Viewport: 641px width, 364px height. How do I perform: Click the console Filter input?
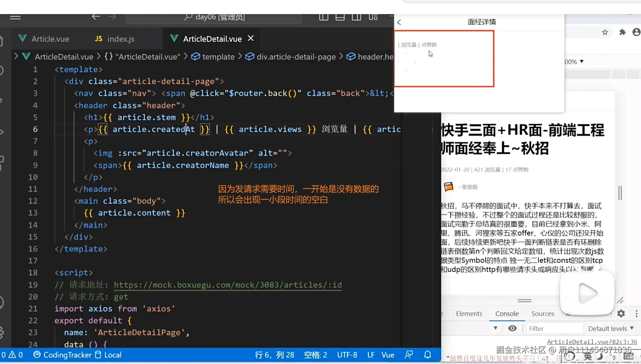(x=554, y=329)
